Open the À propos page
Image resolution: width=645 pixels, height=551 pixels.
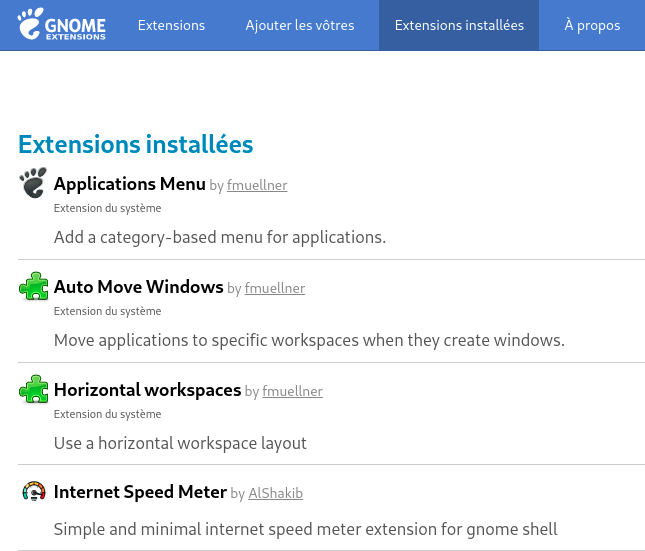592,25
